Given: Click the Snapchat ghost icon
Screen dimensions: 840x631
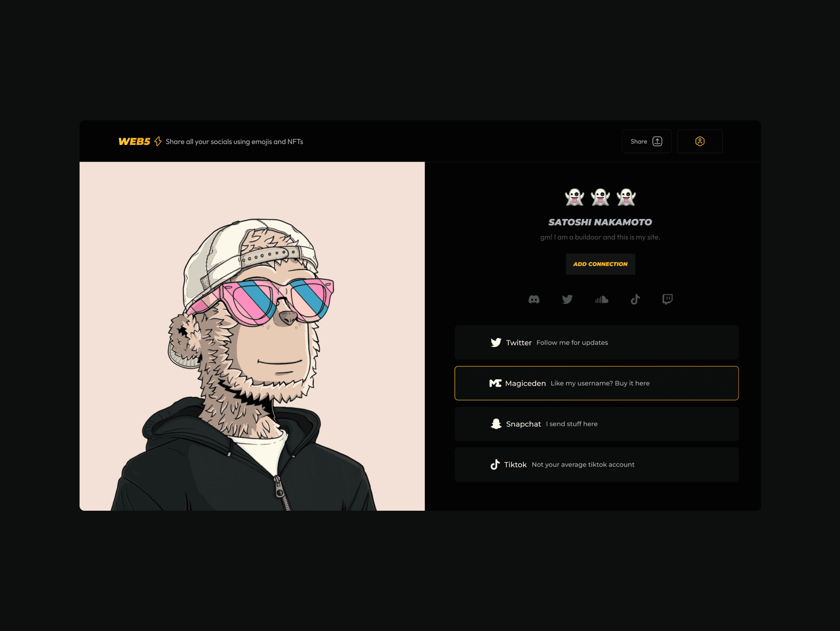Looking at the screenshot, I should (x=497, y=423).
